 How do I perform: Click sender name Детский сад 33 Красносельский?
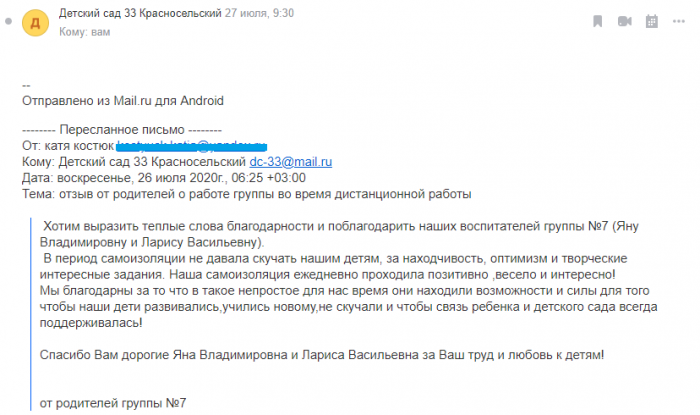pos(137,14)
